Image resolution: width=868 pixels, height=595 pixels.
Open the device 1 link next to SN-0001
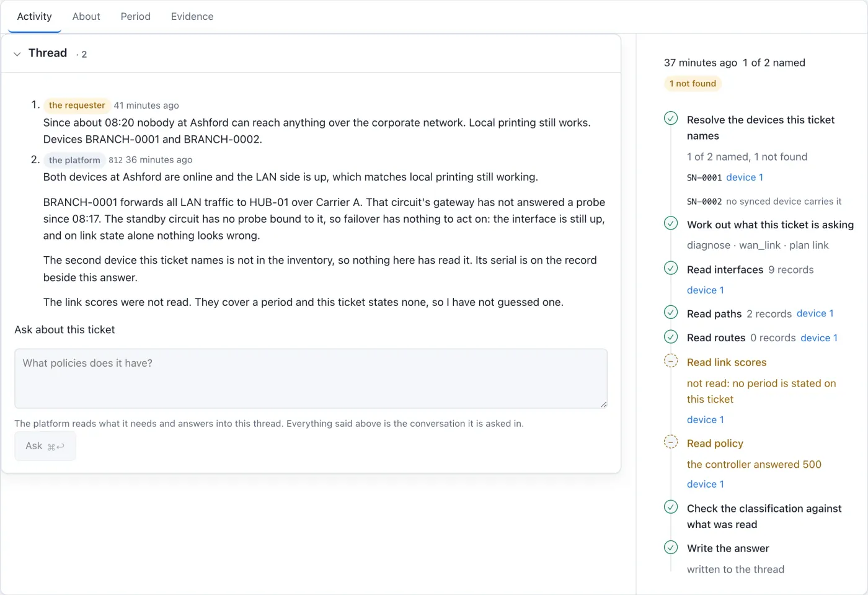[745, 177]
